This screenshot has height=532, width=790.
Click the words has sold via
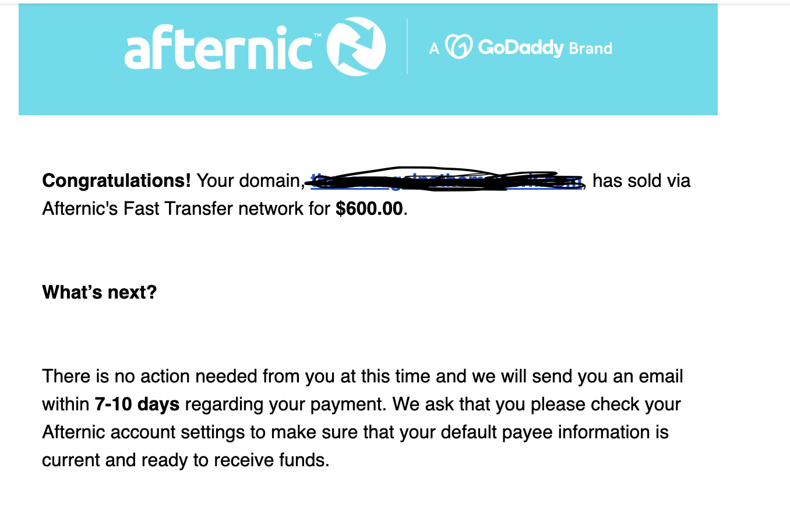click(x=641, y=180)
